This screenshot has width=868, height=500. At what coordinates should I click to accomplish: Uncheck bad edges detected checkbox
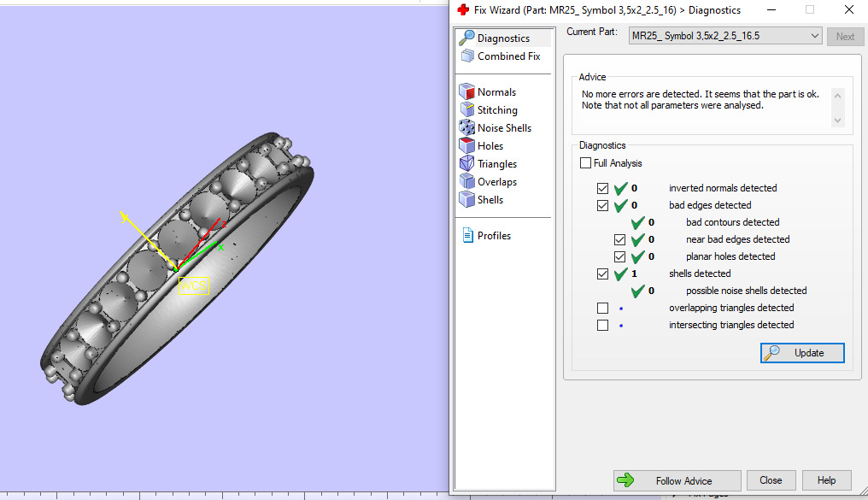click(x=602, y=205)
